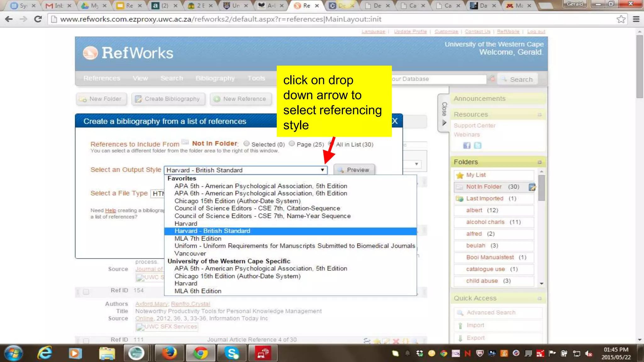This screenshot has height=362, width=644.
Task: Click the New Folder button
Action: point(101,99)
